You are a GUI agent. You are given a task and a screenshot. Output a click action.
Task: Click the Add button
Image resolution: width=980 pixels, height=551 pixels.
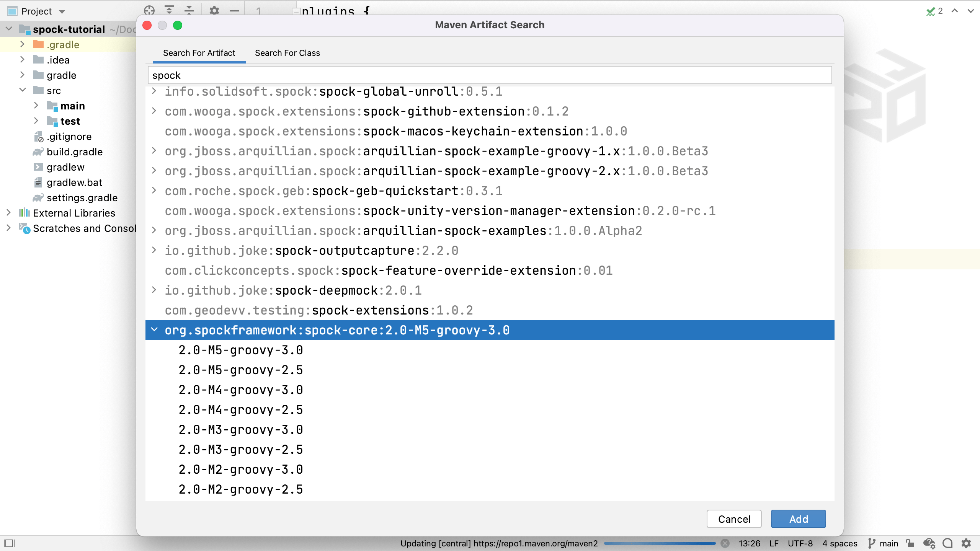click(x=798, y=519)
